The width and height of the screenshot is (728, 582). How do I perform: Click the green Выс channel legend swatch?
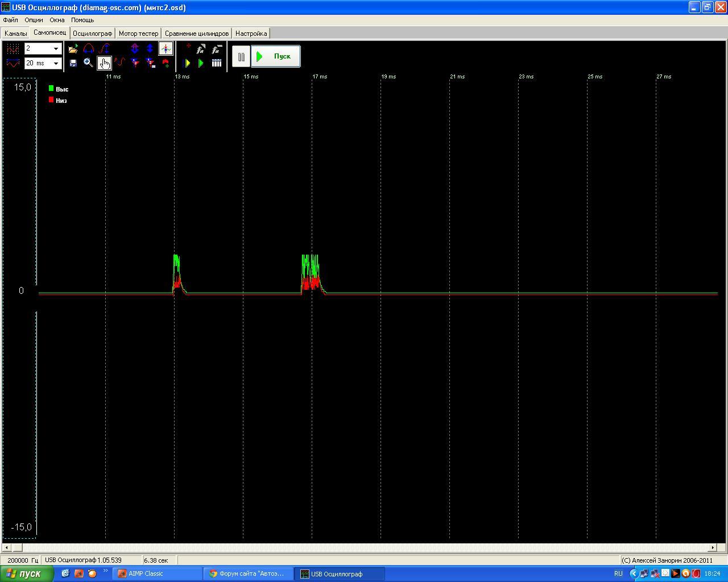pos(51,89)
